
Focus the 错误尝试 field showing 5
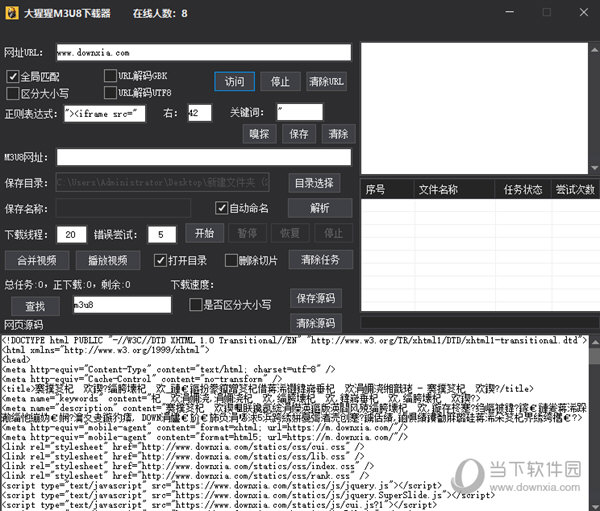tap(162, 235)
